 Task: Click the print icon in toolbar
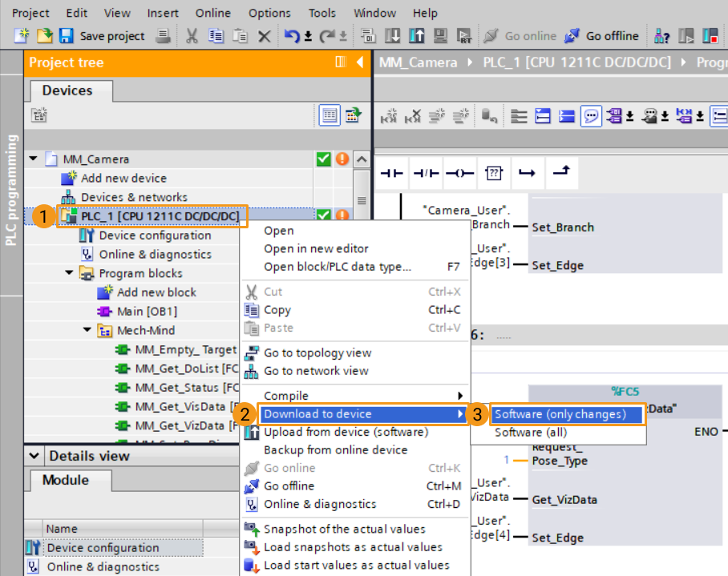(163, 36)
